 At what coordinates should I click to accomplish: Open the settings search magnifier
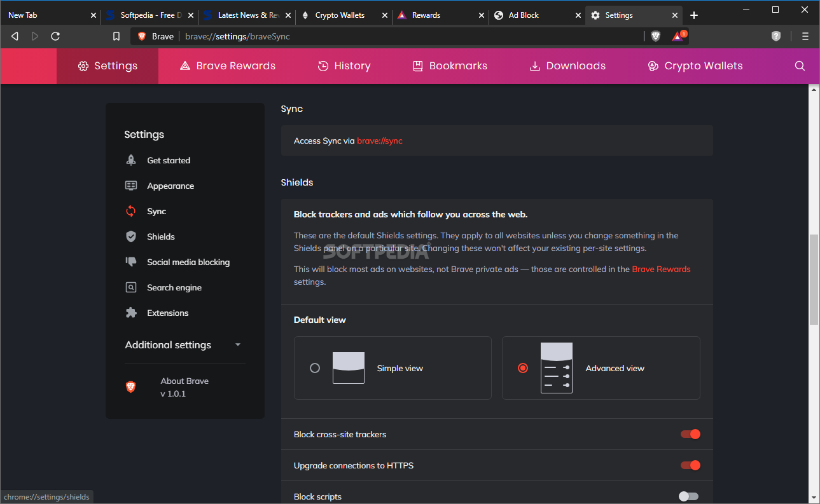click(x=800, y=65)
